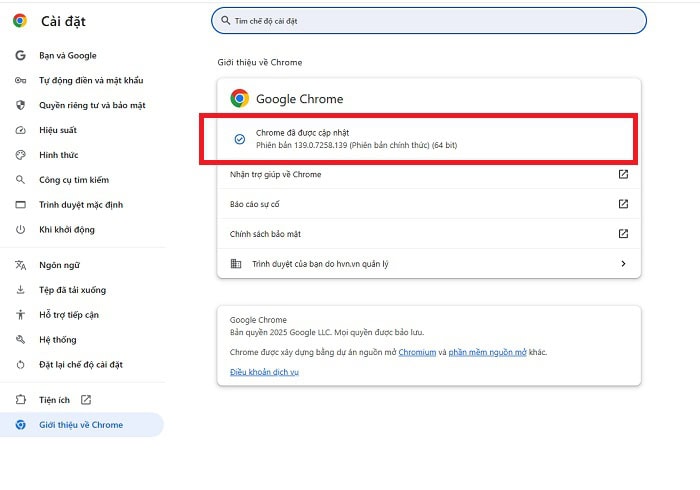The height and width of the screenshot is (490, 700).
Task: Go to Quyền riêng tư và bảo mật
Action: [92, 105]
